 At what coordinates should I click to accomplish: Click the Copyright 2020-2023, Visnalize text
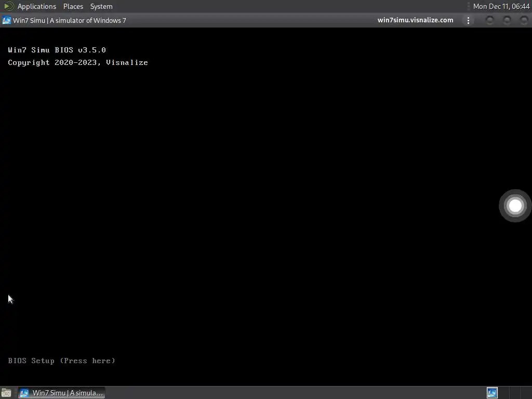78,62
